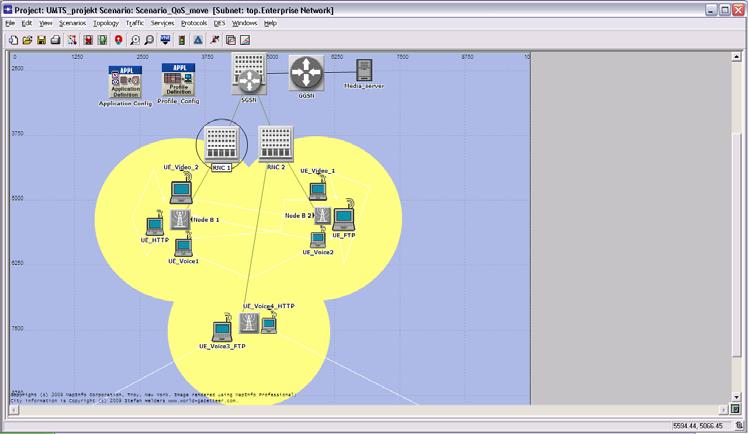748x434 pixels.
Task: Select the UE_Voice4_HTTP laptop node
Action: pos(269,325)
